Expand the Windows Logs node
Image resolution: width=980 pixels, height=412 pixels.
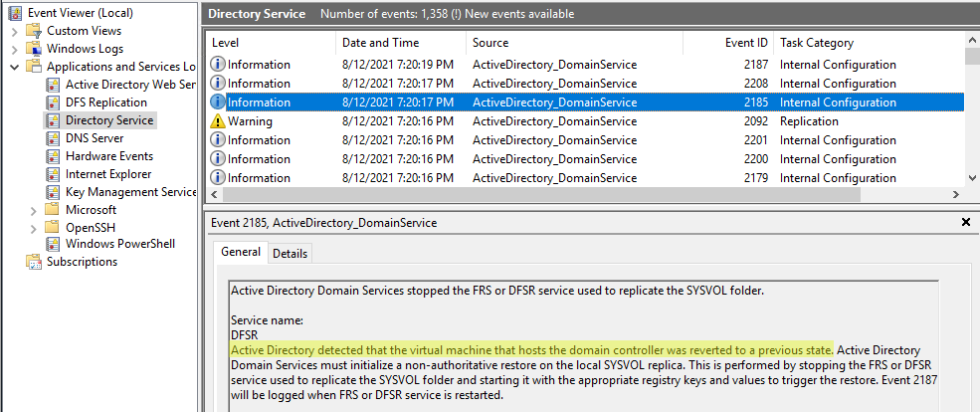pos(14,49)
